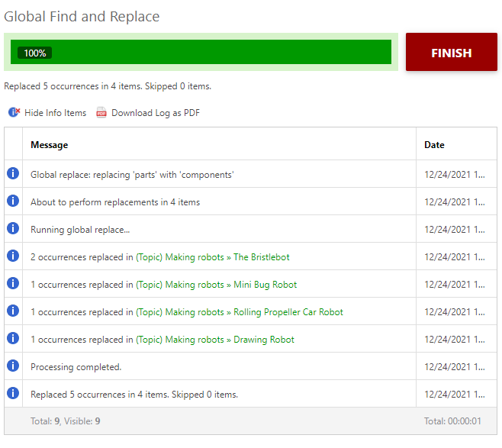Open topic link Drawing Robot
Screen dimensions: 502x448
215,340
